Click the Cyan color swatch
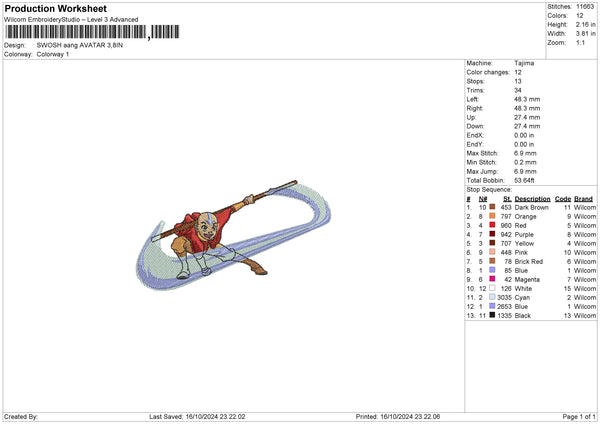600x424 pixels. pos(492,297)
